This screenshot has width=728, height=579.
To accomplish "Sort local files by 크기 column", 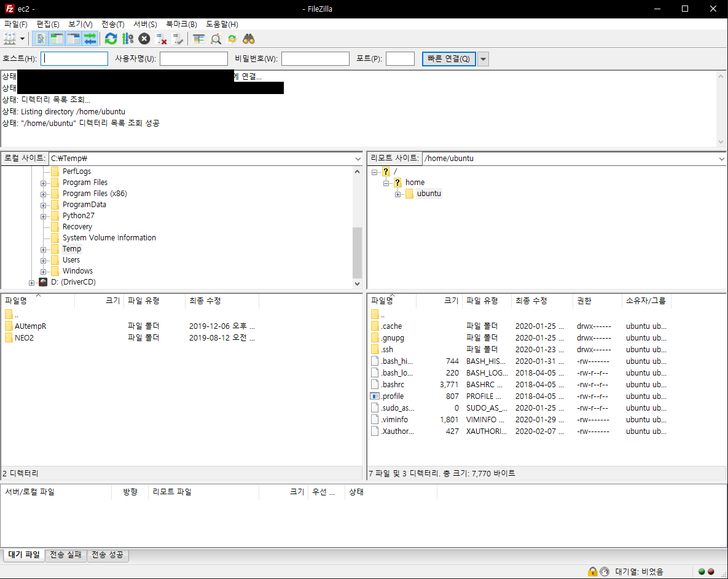I will pyautogui.click(x=100, y=301).
